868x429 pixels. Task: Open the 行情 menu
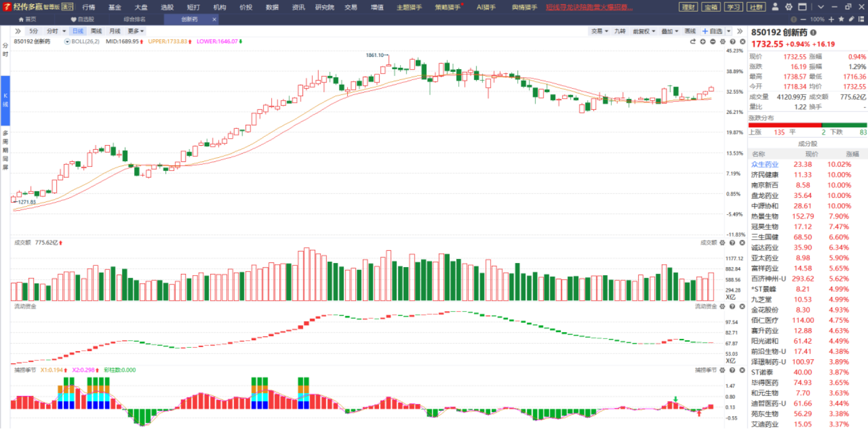coord(89,7)
